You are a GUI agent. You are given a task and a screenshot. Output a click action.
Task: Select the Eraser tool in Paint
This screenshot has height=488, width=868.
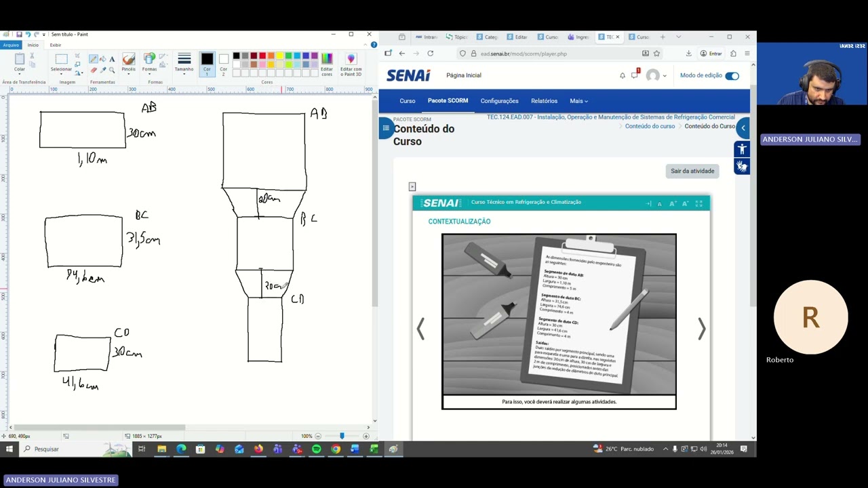[94, 69]
